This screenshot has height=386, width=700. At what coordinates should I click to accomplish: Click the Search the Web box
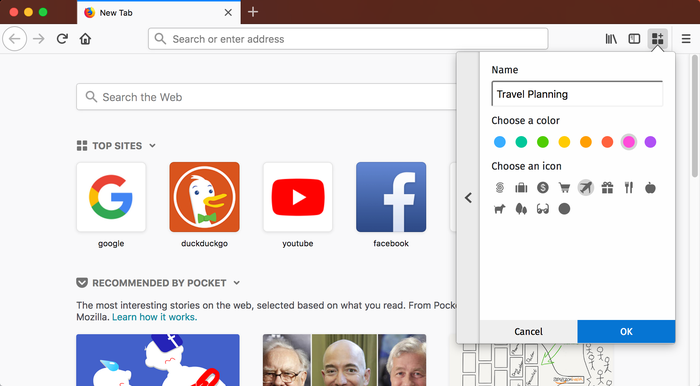(267, 97)
